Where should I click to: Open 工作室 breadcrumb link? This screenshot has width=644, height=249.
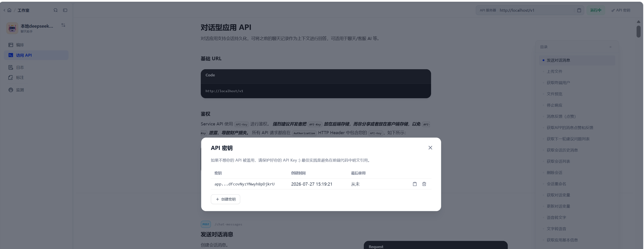point(23,10)
